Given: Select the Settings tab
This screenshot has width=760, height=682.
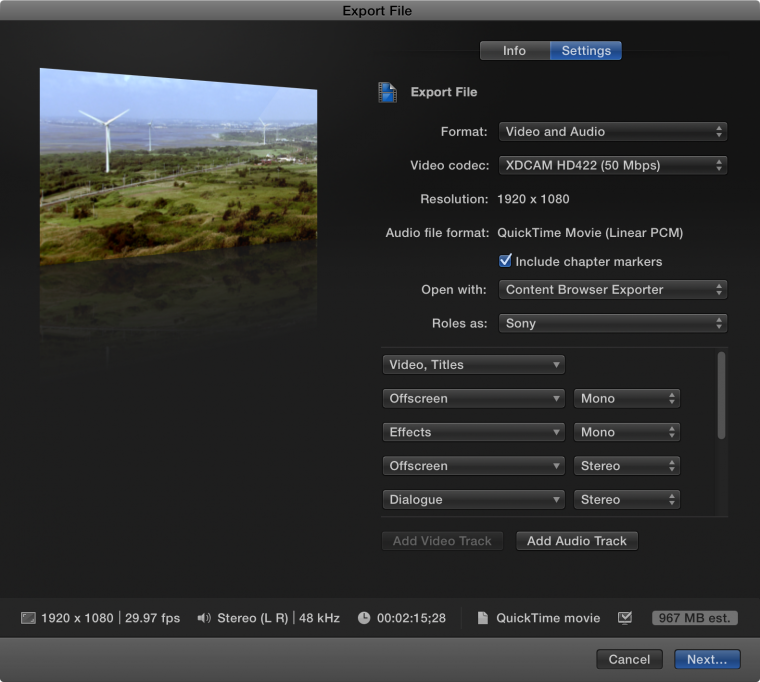Looking at the screenshot, I should (x=585, y=51).
